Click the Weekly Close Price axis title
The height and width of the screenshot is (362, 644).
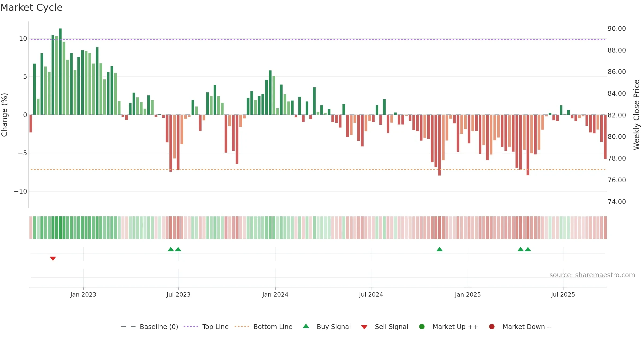tap(636, 115)
